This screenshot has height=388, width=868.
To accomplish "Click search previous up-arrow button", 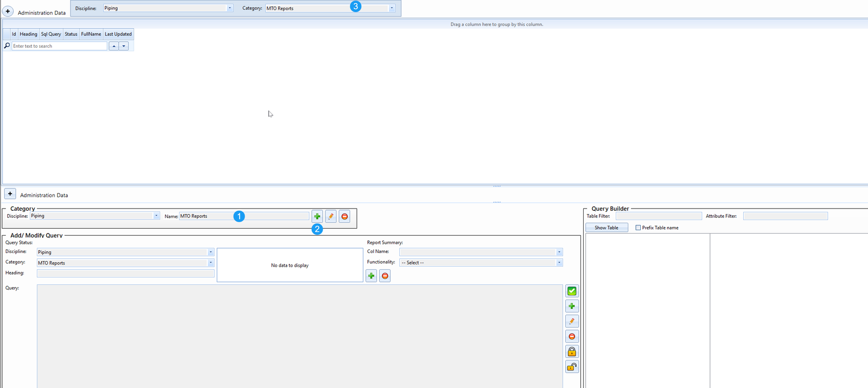I will [x=114, y=46].
